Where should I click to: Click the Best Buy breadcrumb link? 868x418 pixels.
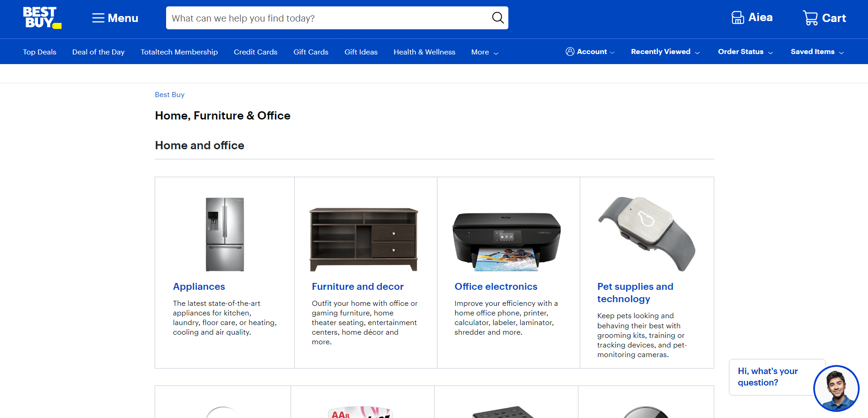[x=170, y=94]
